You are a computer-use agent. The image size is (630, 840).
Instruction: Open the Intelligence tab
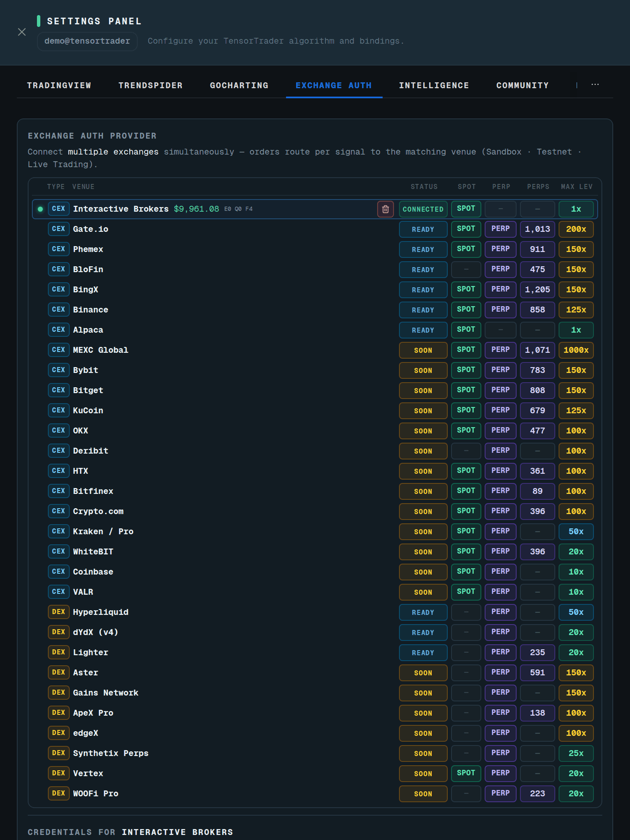434,85
